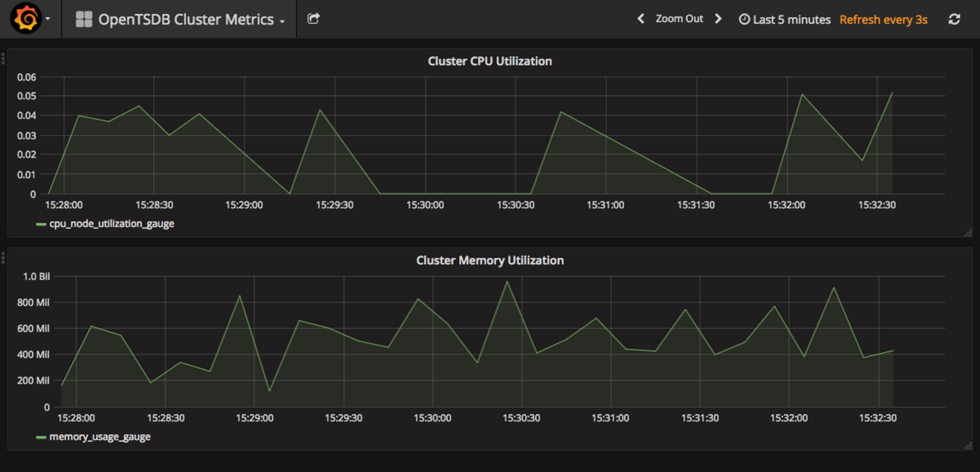
Task: Open the Grafana logo menu
Action: (26, 19)
